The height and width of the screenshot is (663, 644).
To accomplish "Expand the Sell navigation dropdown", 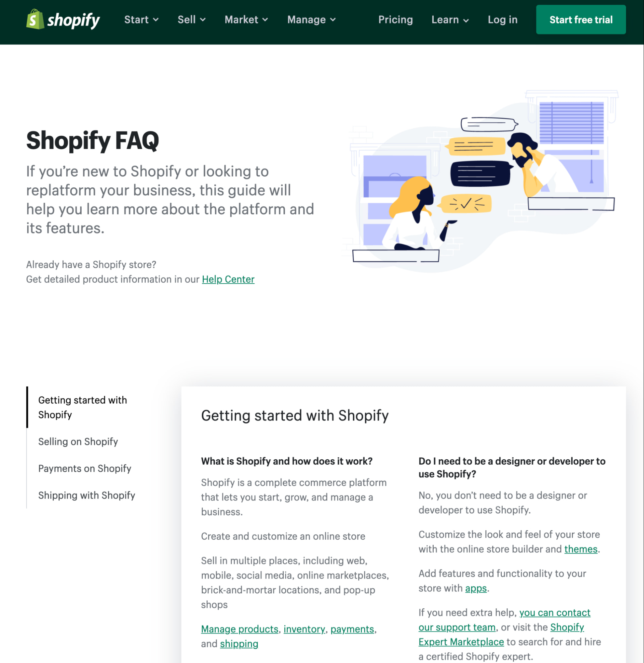I will pos(190,20).
